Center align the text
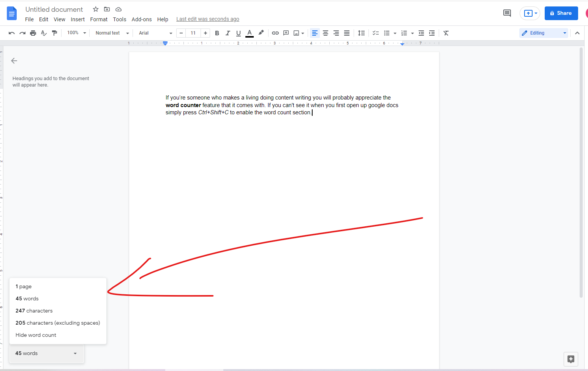The width and height of the screenshot is (588, 371). point(326,33)
